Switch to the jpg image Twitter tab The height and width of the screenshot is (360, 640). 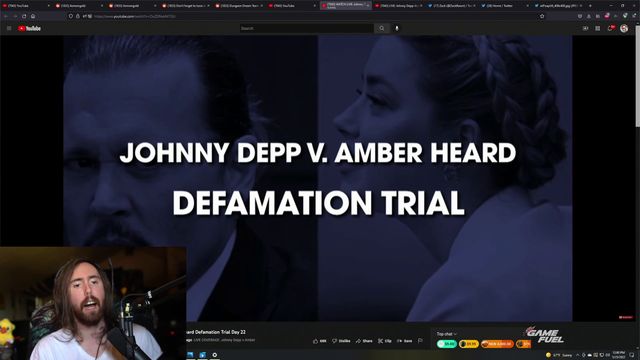(558, 6)
